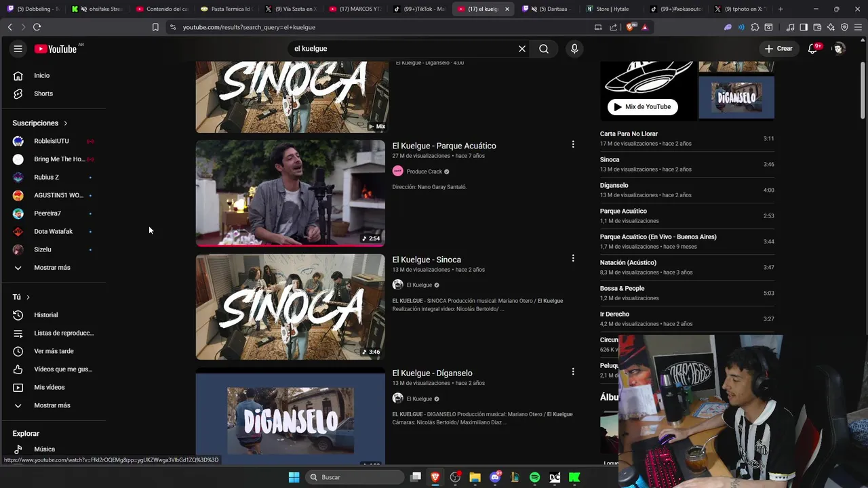This screenshot has height=488, width=868.
Task: Reload the page
Action: 37,27
